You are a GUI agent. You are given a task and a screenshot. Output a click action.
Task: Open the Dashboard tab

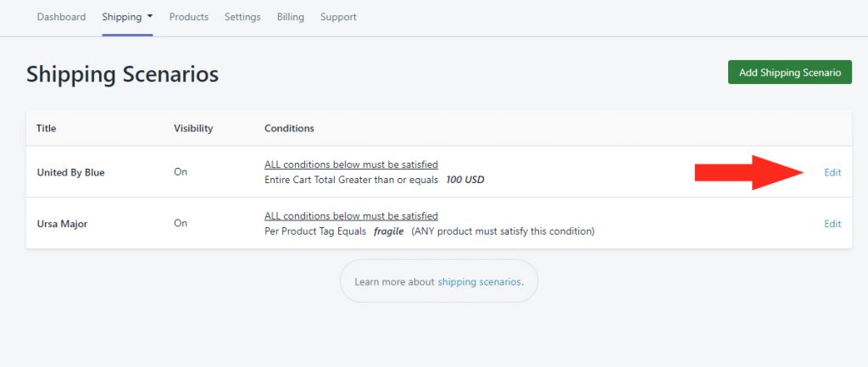[x=61, y=17]
